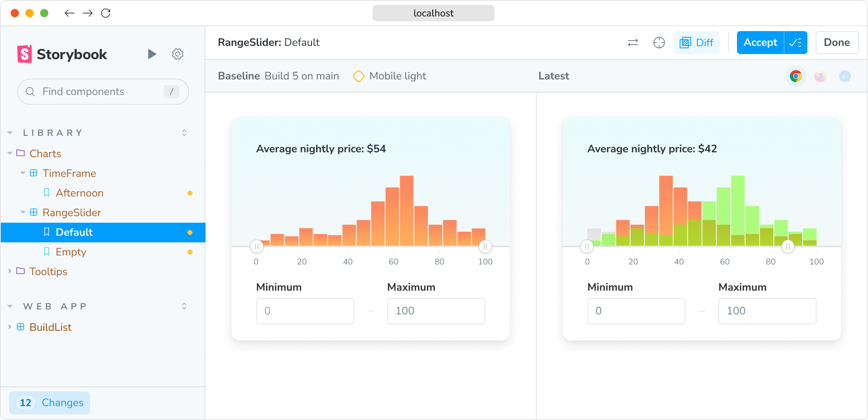Open Storybook settings gear icon
868x420 pixels.
[x=177, y=54]
